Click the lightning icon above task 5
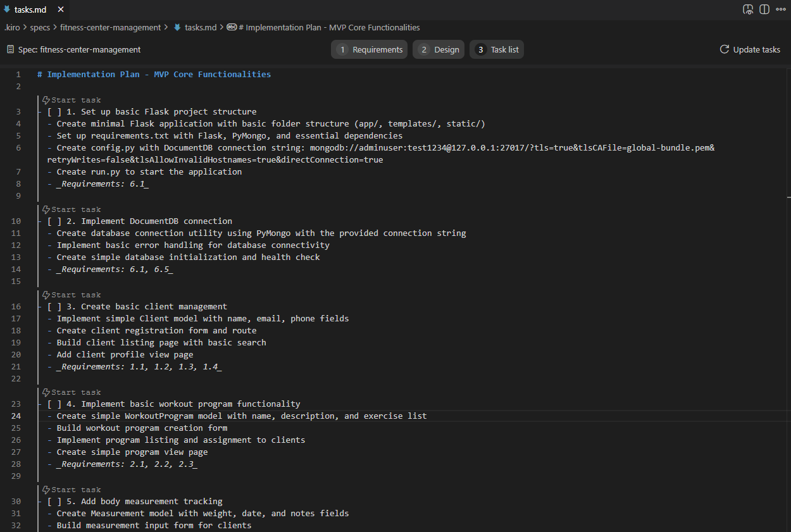The image size is (791, 532). click(46, 490)
